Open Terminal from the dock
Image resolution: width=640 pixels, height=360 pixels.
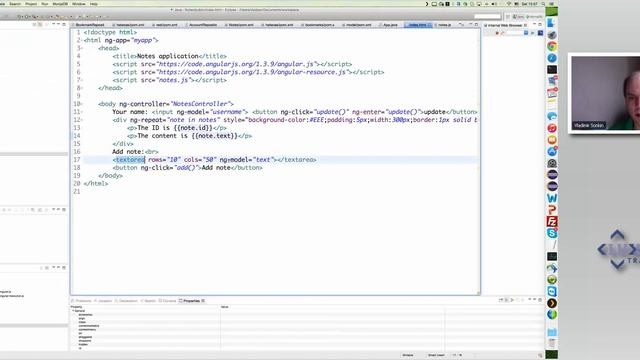coord(552,70)
